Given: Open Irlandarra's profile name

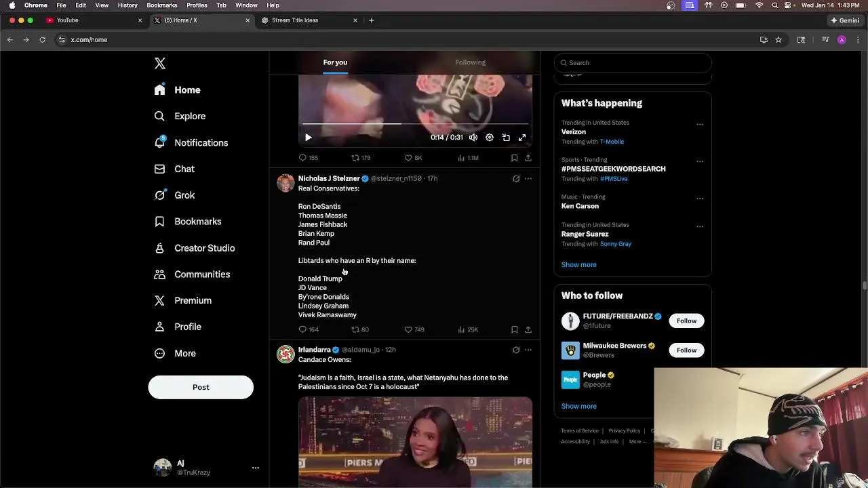Looking at the screenshot, I should (314, 350).
